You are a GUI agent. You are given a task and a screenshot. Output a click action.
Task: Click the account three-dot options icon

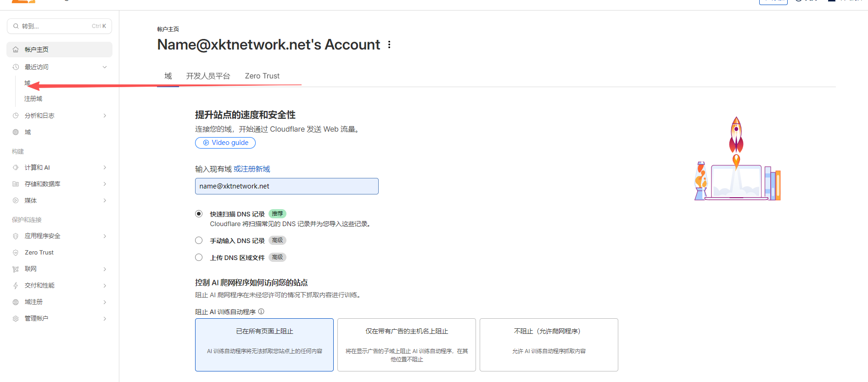(x=389, y=44)
